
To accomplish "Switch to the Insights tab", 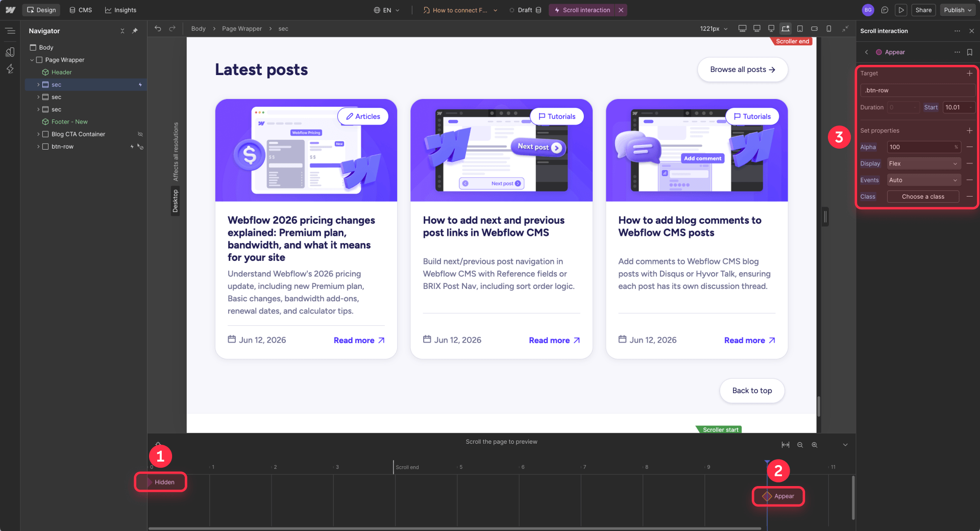I will pos(120,10).
